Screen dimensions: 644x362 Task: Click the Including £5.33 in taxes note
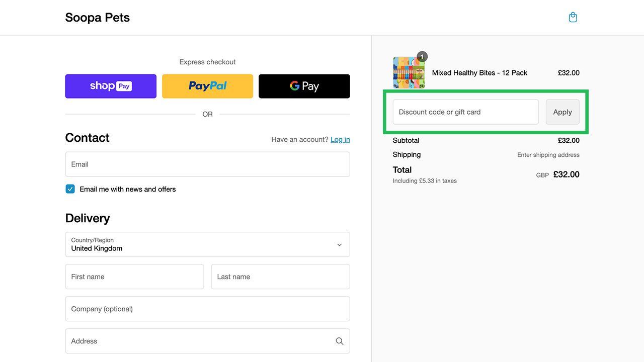425,180
